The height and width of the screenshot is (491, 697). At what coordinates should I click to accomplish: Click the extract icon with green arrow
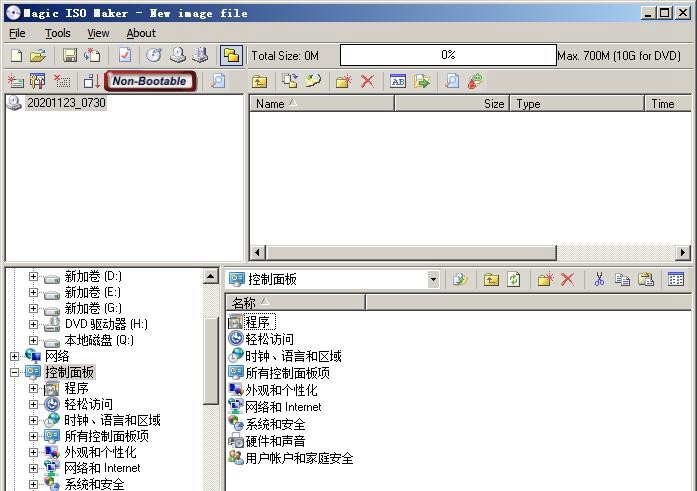tap(421, 81)
